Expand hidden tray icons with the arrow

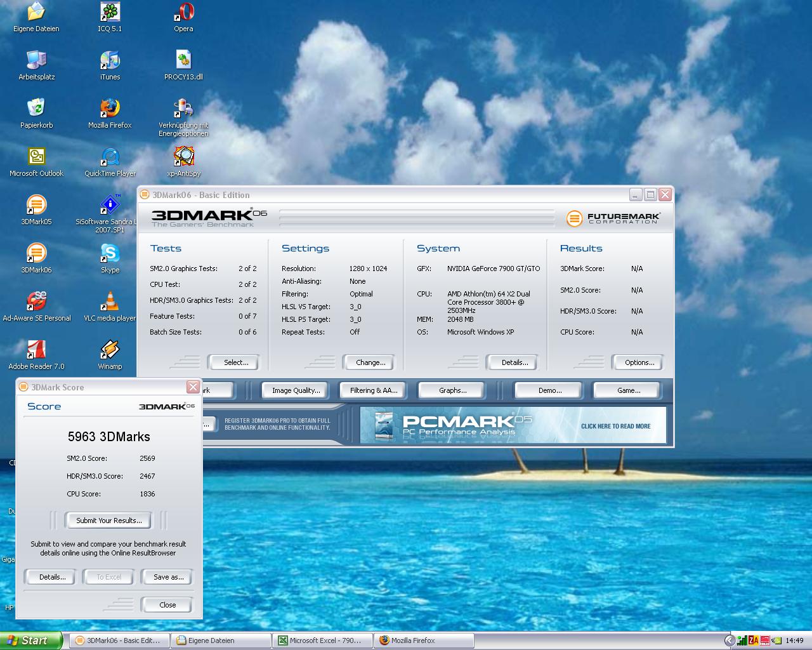pos(730,640)
